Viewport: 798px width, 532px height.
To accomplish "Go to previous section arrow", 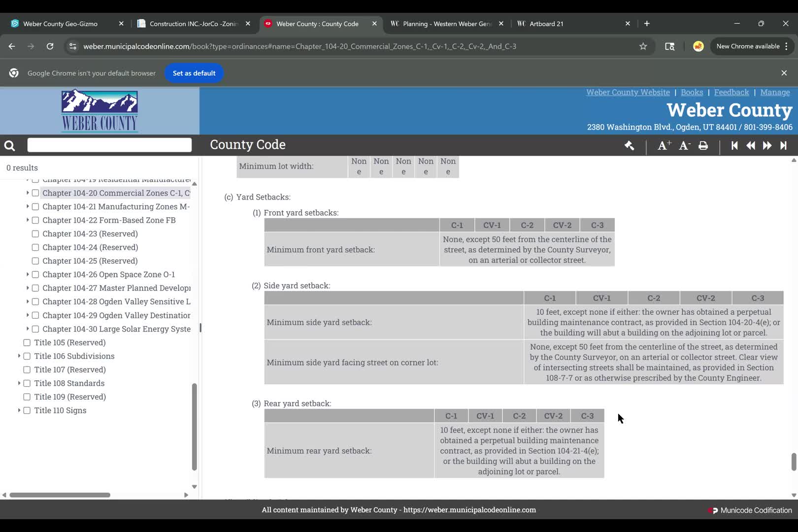I will [751, 145].
